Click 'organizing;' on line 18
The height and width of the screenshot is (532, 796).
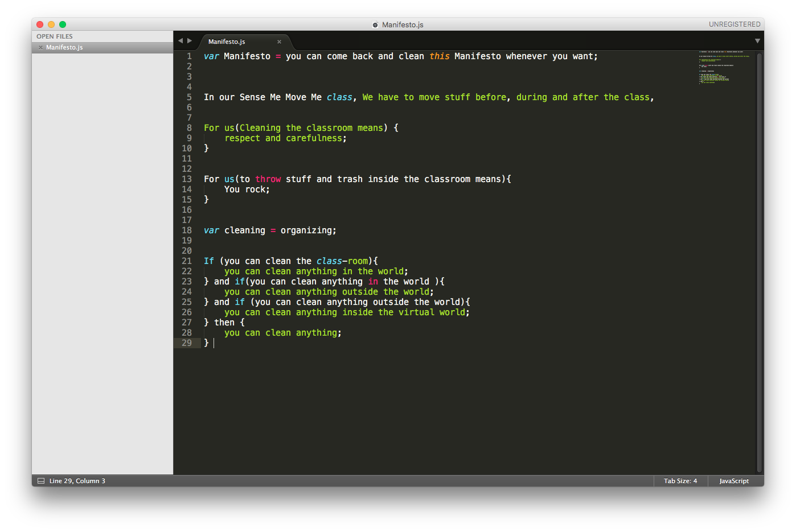pos(308,230)
